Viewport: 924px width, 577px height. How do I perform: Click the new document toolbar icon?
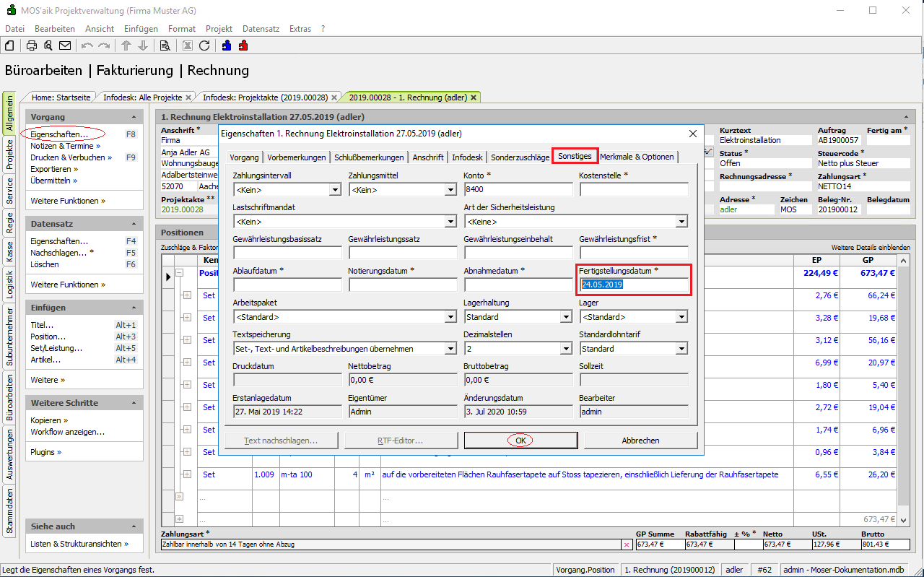(9, 45)
